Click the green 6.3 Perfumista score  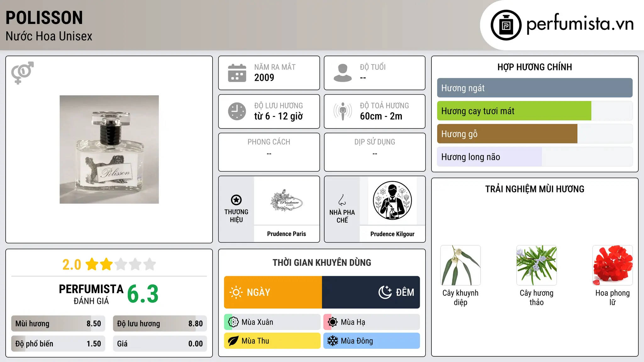143,294
